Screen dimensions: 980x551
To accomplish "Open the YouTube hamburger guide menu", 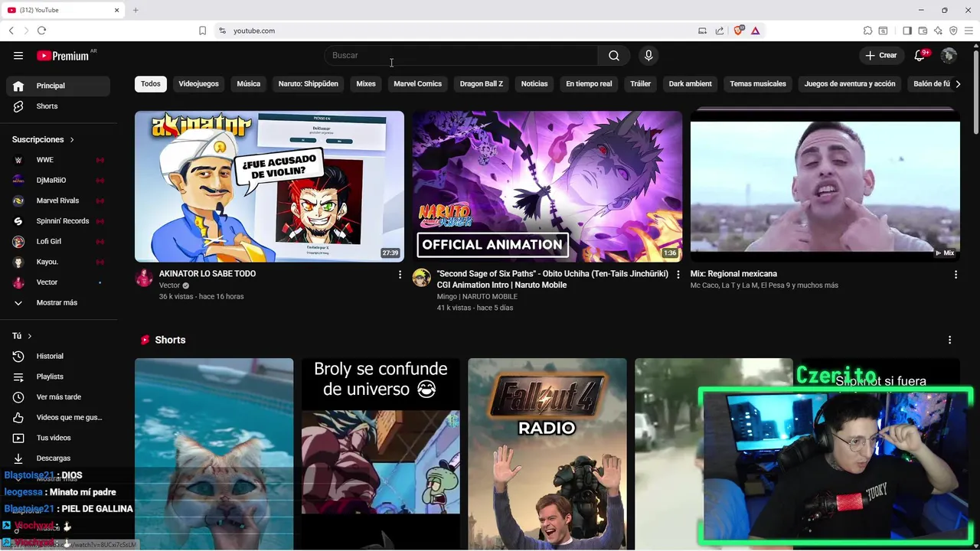I will (x=18, y=55).
